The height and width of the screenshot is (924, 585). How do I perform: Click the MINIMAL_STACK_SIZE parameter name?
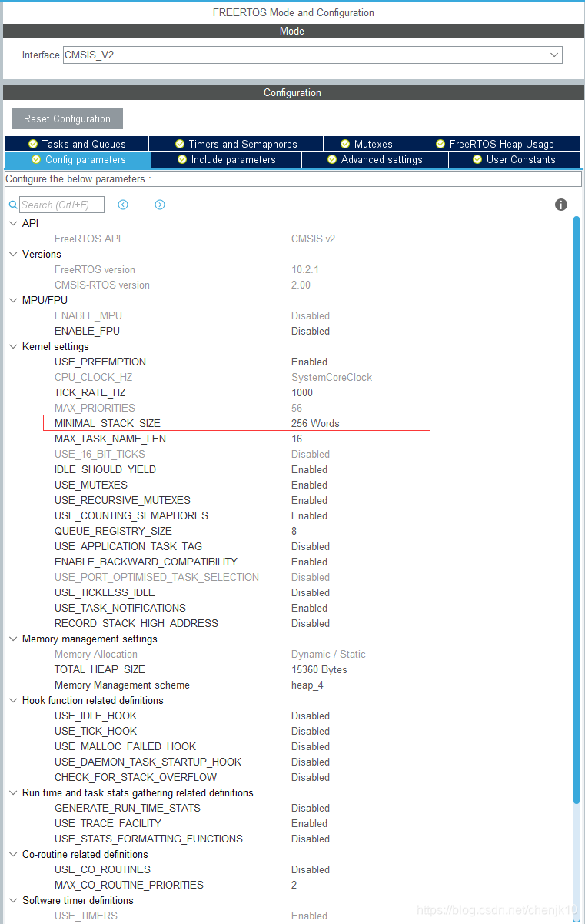click(108, 423)
